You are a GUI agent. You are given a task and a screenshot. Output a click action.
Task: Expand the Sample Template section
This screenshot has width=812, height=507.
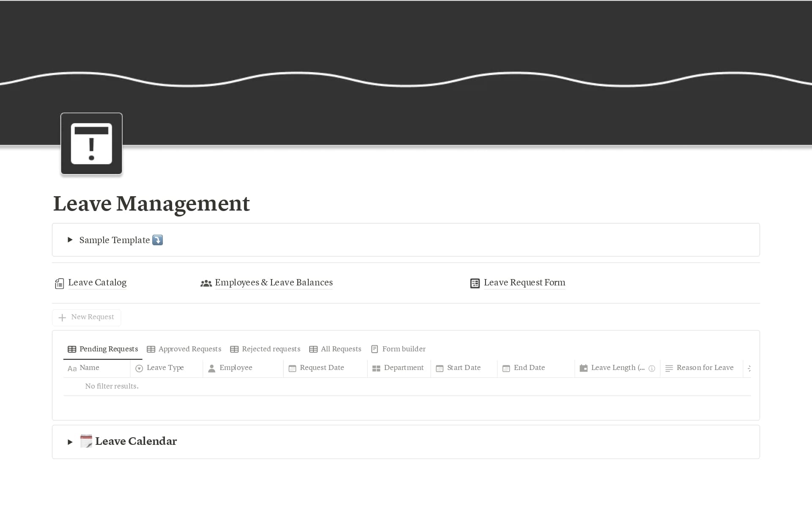click(70, 240)
